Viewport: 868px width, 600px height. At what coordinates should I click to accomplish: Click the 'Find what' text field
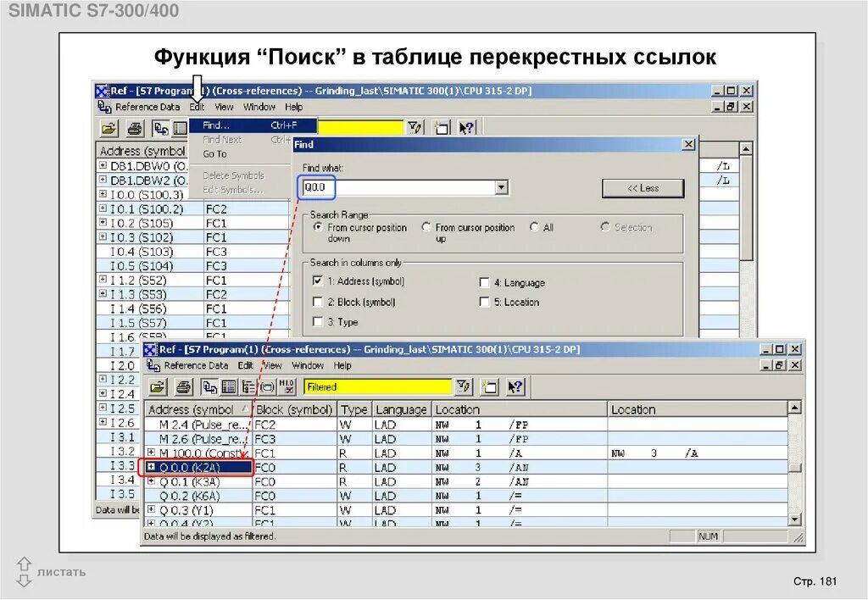[x=398, y=187]
